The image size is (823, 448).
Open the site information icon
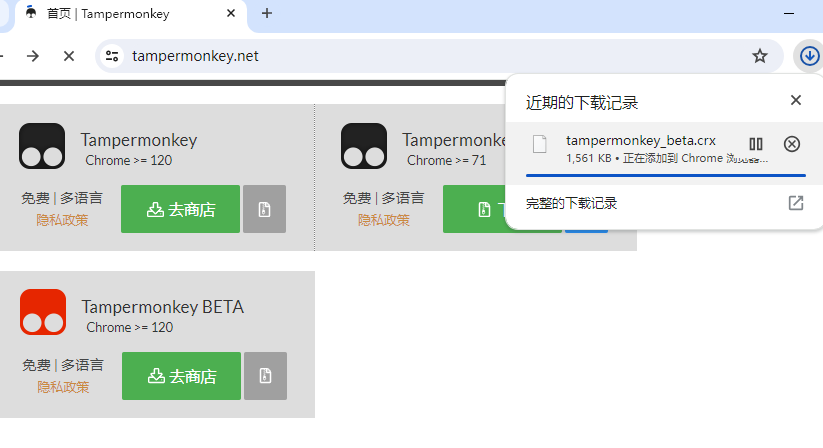tap(112, 56)
